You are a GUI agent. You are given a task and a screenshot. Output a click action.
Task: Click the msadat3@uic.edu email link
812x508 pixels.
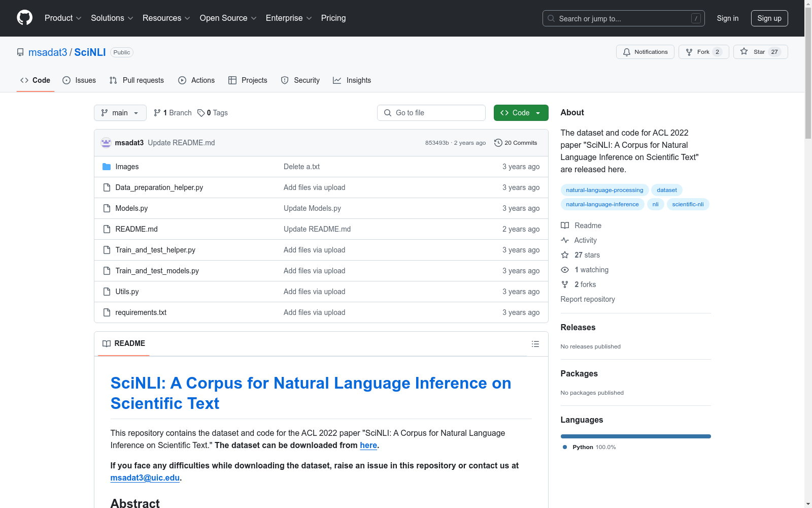[x=145, y=478]
